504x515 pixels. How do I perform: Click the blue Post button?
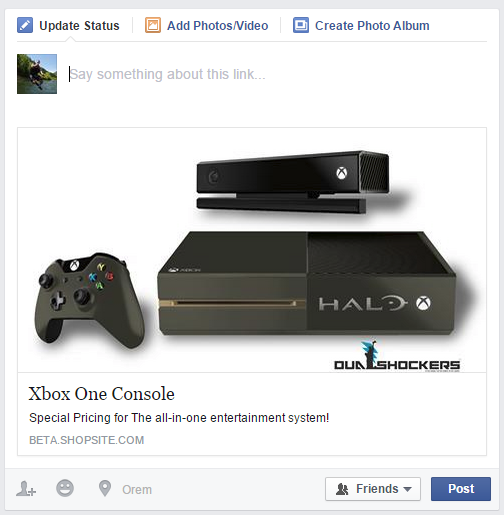461,489
